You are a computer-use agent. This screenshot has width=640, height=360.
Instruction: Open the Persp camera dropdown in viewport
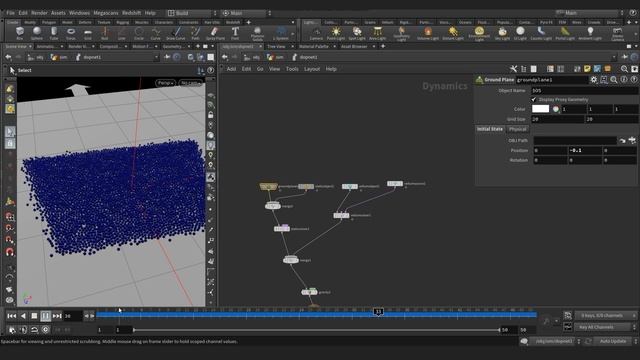coord(166,83)
